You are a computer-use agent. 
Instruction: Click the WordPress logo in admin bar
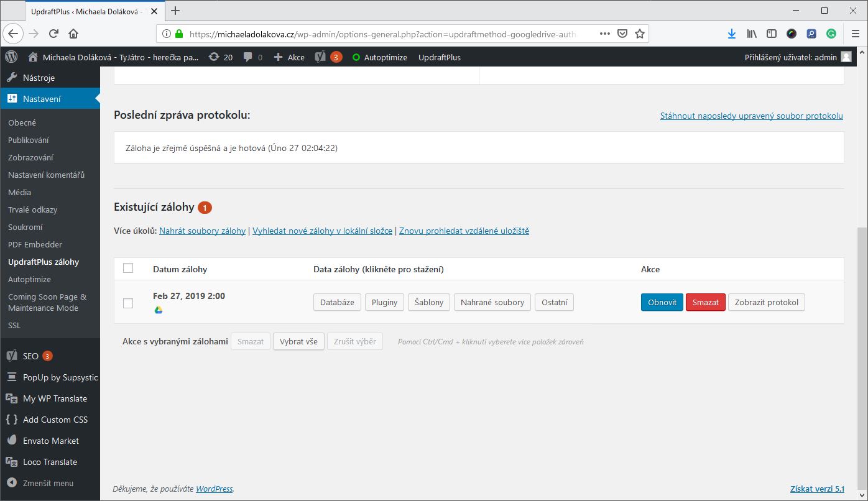point(11,57)
